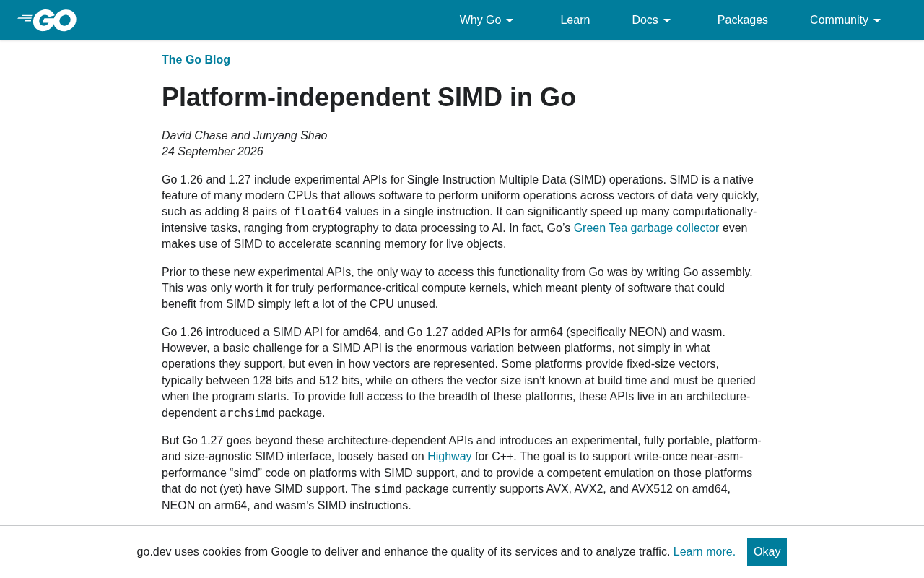
Task: Click the archsimd code text
Action: [x=247, y=413]
